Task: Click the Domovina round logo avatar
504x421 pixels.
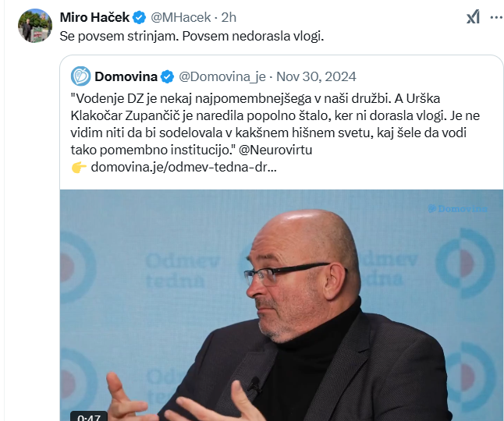Action: [x=80, y=76]
